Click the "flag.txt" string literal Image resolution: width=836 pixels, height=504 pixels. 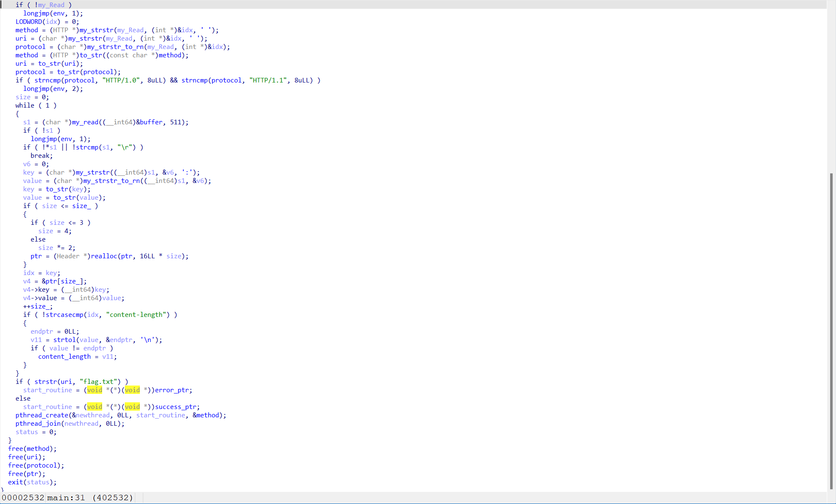100,382
